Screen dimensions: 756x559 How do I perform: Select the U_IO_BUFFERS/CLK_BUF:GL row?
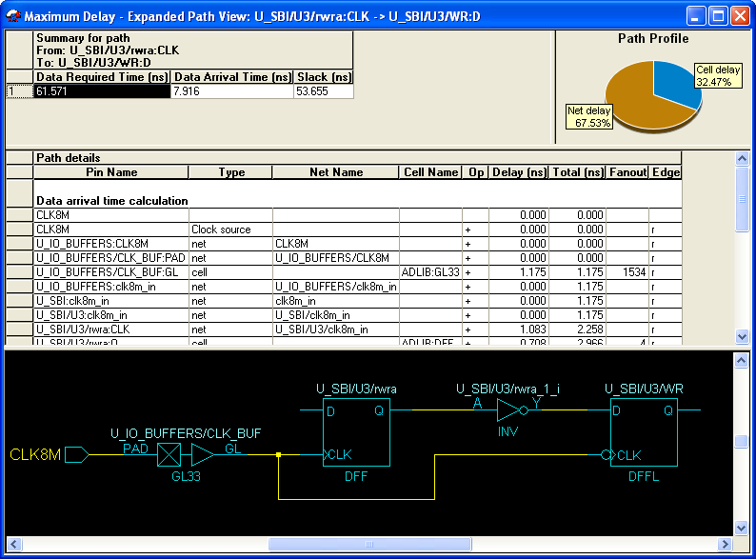coord(344,272)
